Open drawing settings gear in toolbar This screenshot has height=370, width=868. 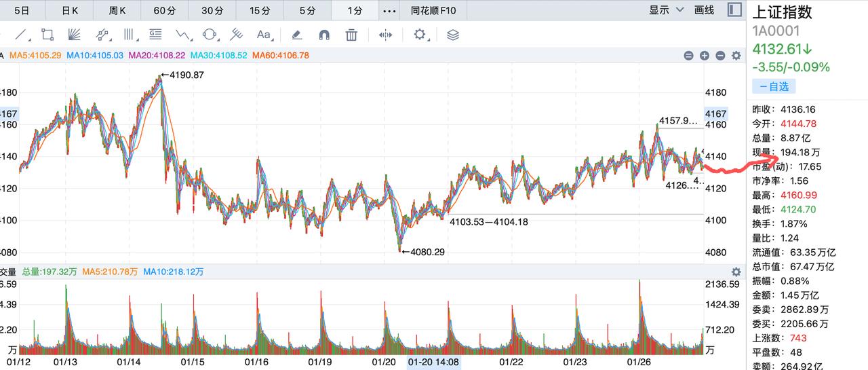coord(420,34)
